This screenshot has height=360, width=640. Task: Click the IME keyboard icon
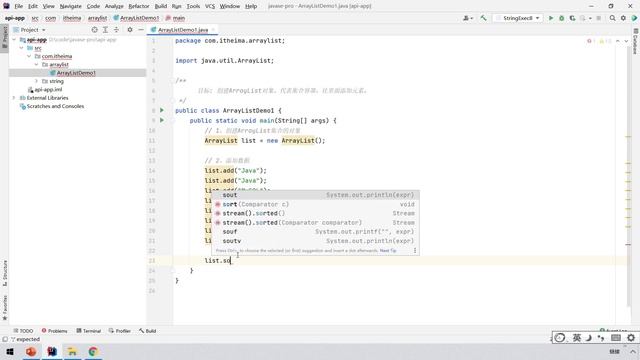(x=616, y=338)
